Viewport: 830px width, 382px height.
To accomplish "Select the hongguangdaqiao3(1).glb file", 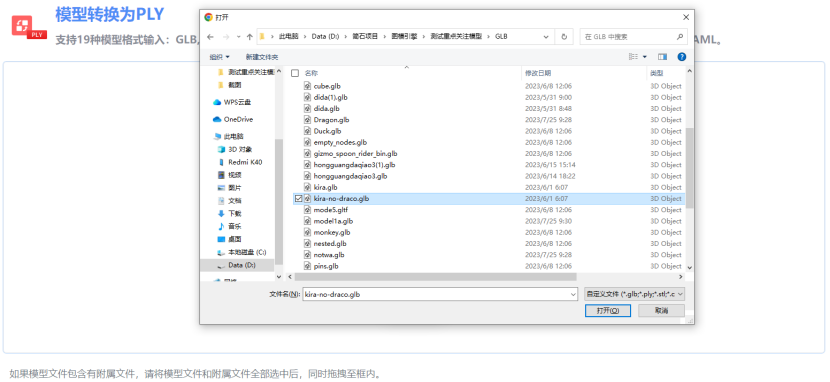I will coord(354,165).
